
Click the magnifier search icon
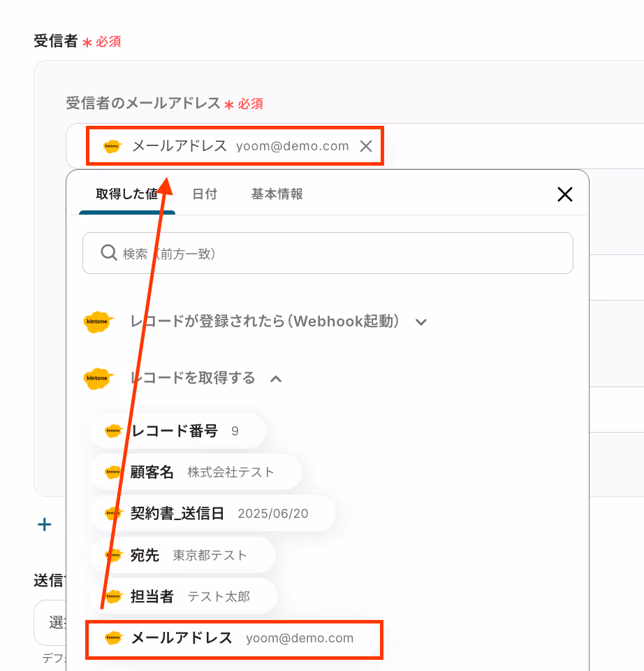[109, 252]
